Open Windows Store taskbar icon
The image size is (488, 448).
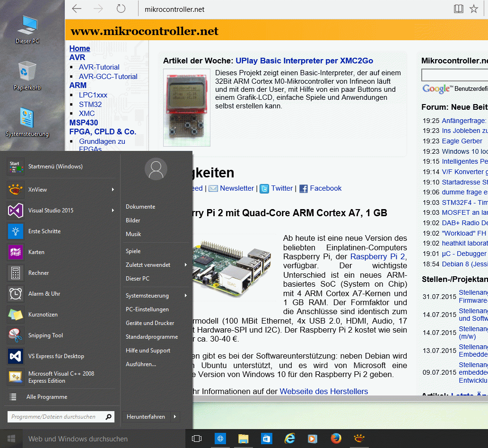click(x=266, y=439)
